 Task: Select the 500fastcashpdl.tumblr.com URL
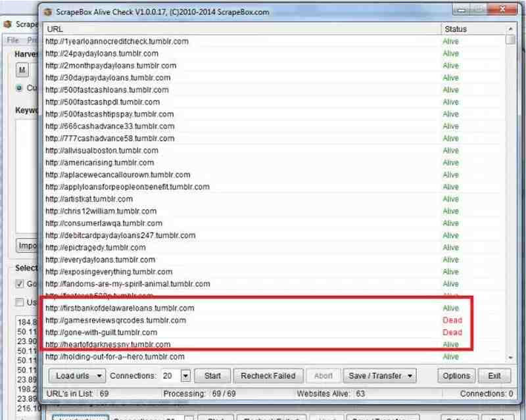[103, 102]
